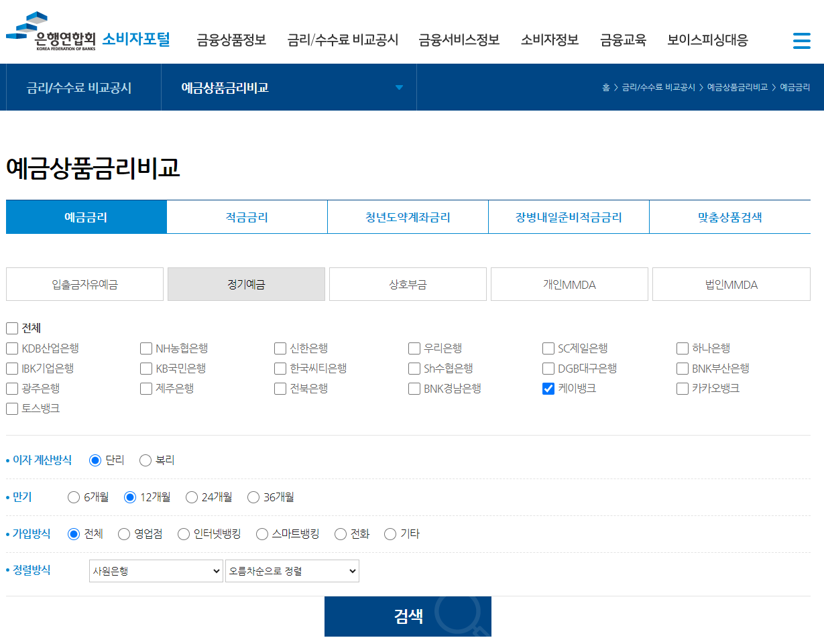
Task: Select the 상호부금 product type
Action: pyautogui.click(x=408, y=284)
